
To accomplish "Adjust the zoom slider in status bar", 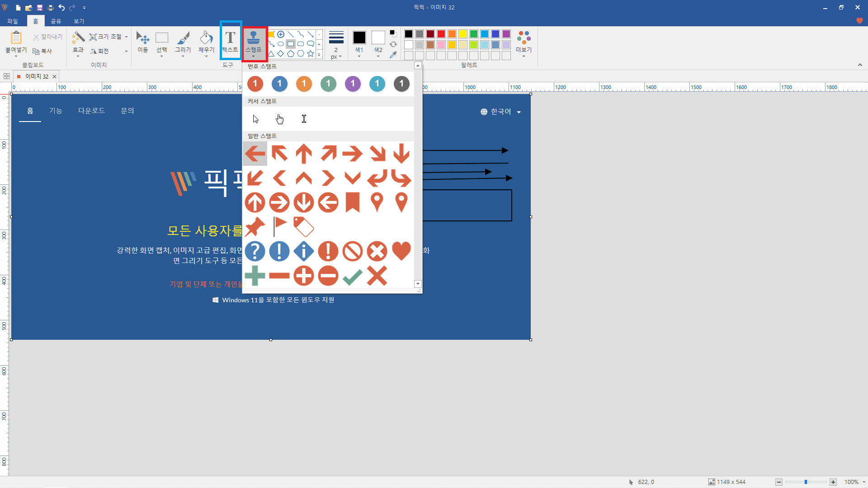I will click(806, 482).
